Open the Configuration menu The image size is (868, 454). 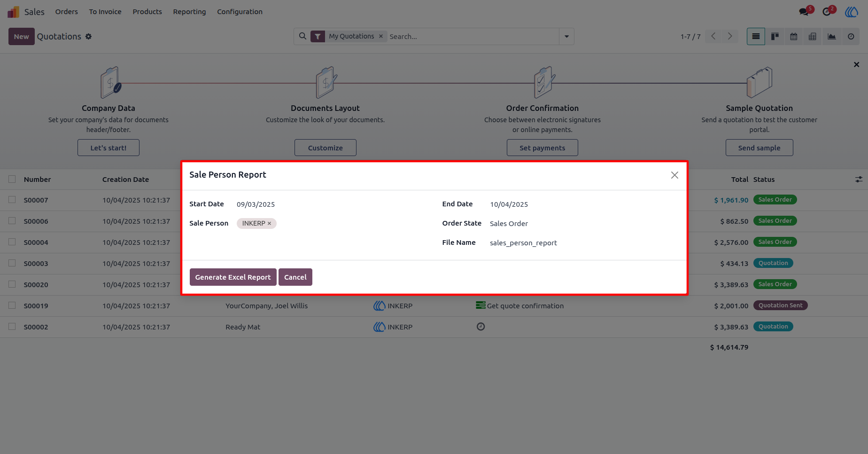(x=240, y=12)
